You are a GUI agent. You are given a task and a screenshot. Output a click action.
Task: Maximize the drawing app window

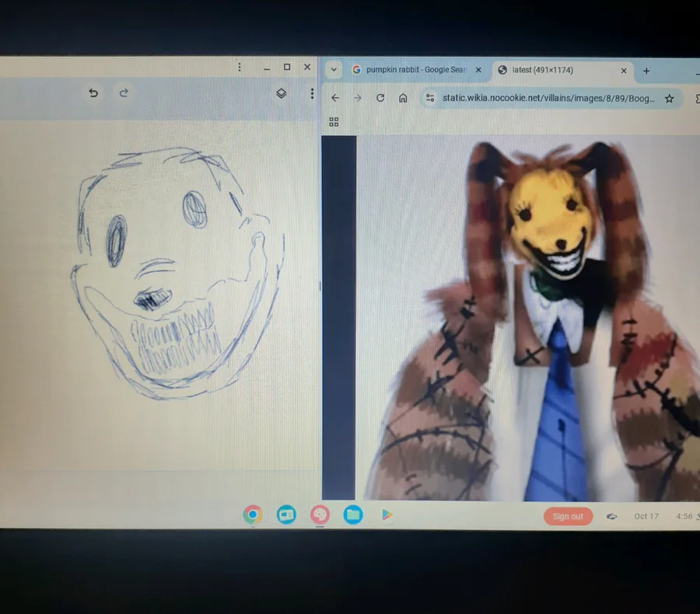pyautogui.click(x=287, y=67)
